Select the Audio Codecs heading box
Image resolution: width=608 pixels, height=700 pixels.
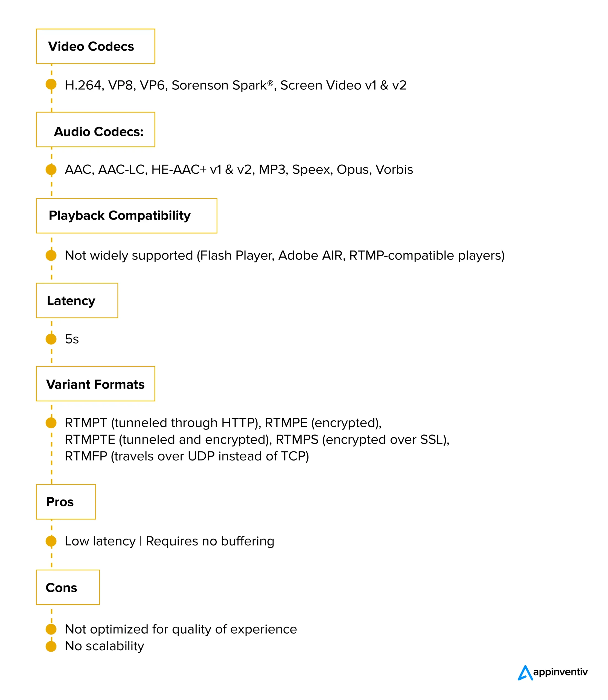(95, 130)
